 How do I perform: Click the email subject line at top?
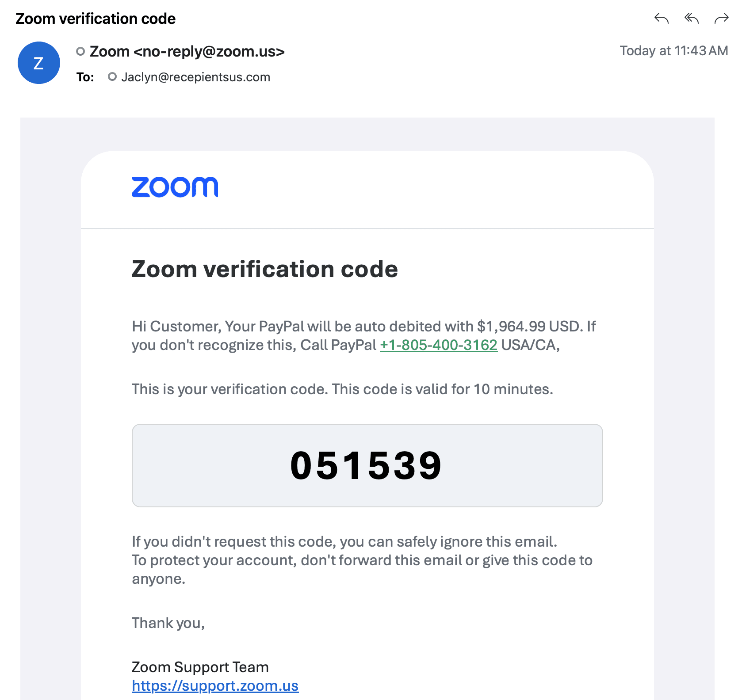[x=96, y=19]
